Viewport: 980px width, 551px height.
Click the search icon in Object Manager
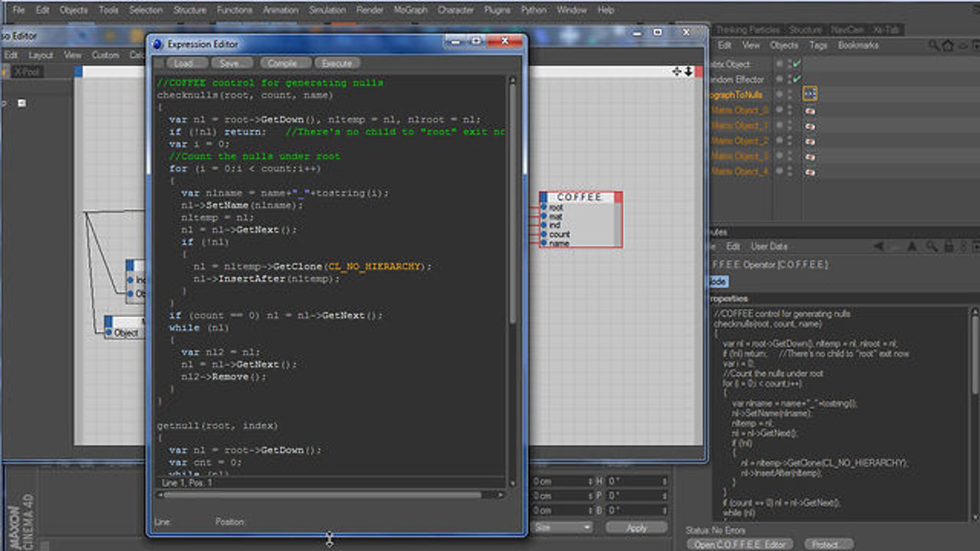933,45
